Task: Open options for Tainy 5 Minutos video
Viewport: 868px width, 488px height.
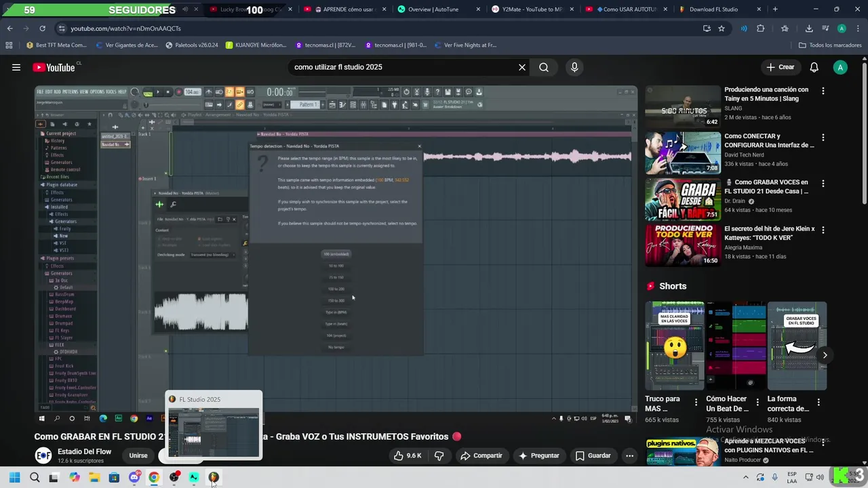Action: pos(823,91)
